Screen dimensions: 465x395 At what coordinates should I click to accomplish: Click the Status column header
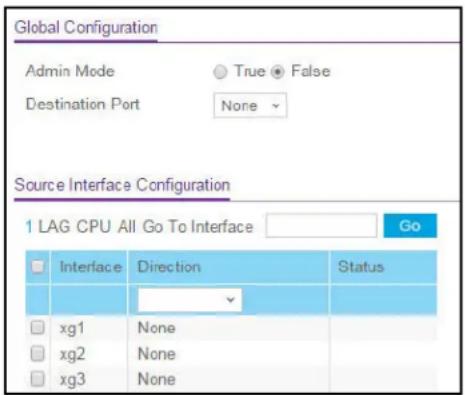click(361, 267)
